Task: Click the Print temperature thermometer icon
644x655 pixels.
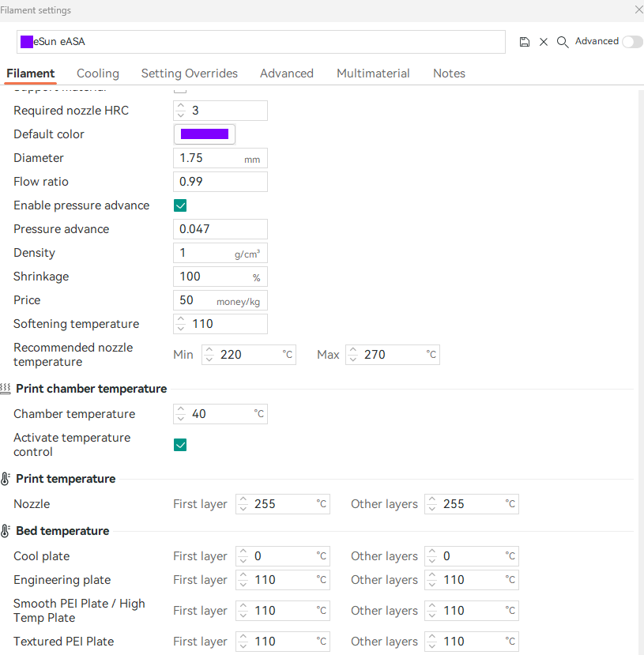Action: tap(6, 479)
